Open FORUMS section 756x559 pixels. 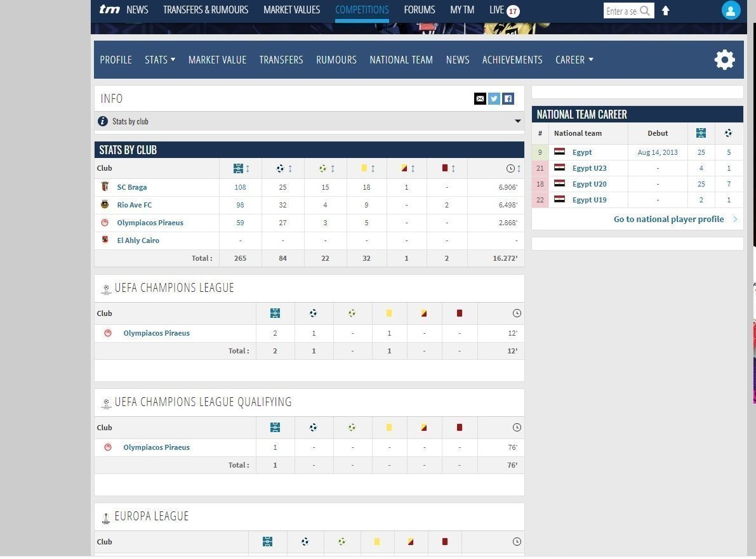420,10
